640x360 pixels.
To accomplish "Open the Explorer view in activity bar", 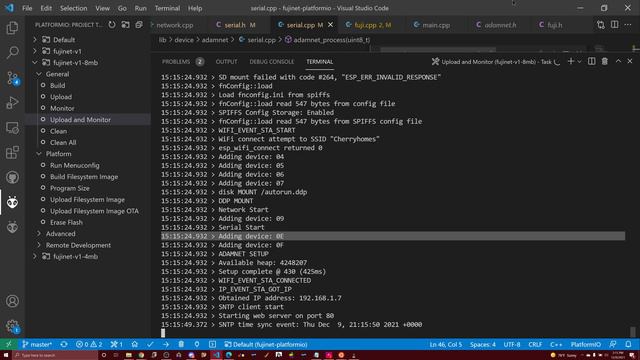I will (x=12, y=28).
